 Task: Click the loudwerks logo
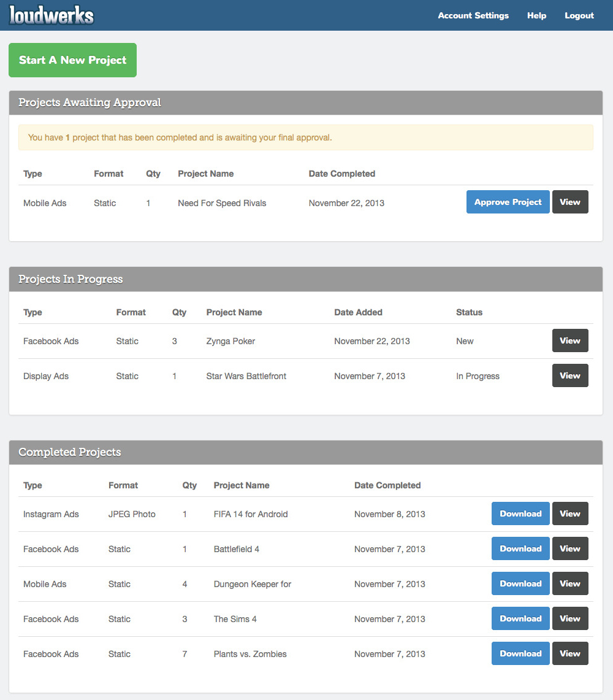point(51,15)
